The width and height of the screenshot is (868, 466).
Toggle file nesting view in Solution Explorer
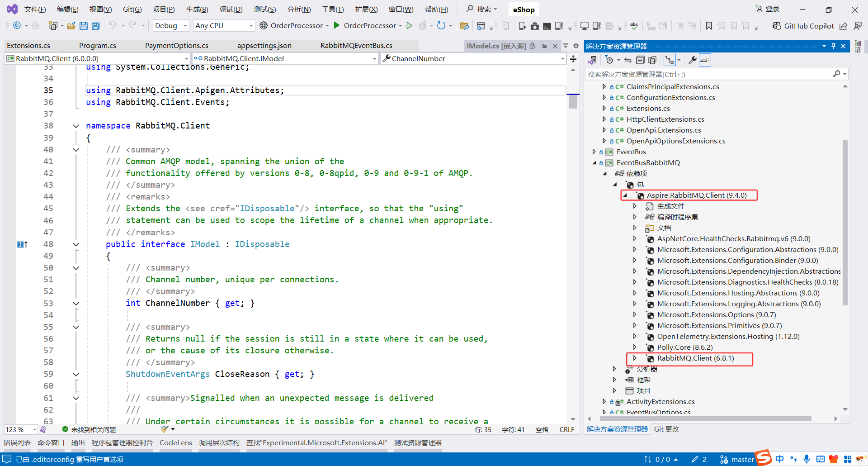[670, 60]
